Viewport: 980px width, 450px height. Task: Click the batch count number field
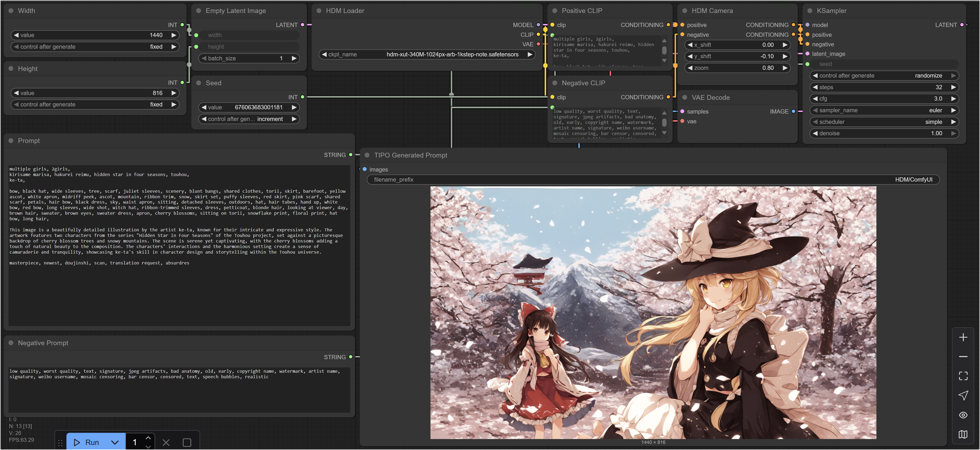(x=135, y=442)
